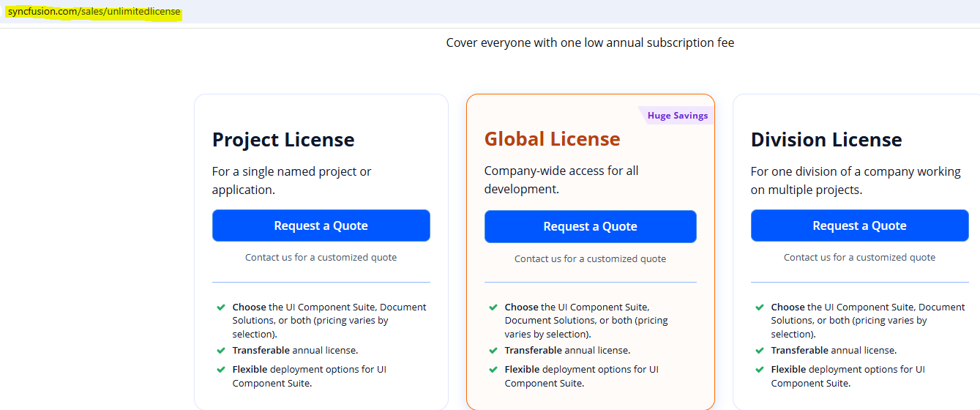Click 'Contact us for a customized quote' under Project License
The width and height of the screenshot is (980, 410).
click(x=321, y=258)
